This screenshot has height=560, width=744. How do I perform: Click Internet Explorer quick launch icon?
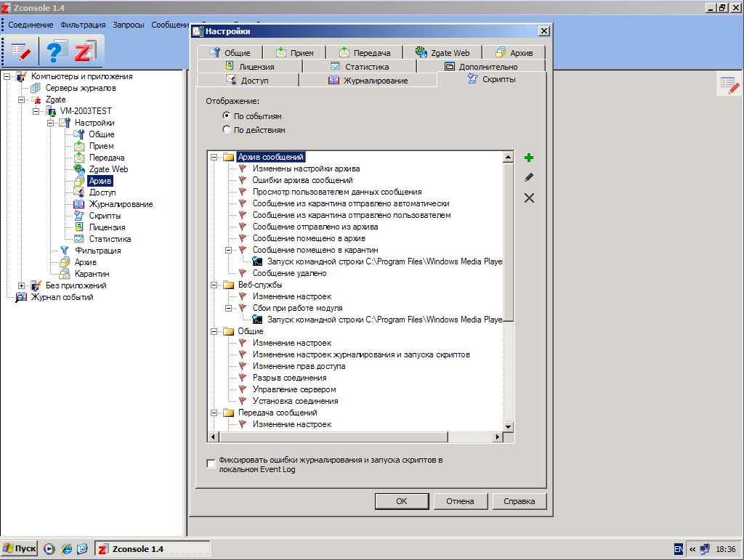[x=67, y=549]
